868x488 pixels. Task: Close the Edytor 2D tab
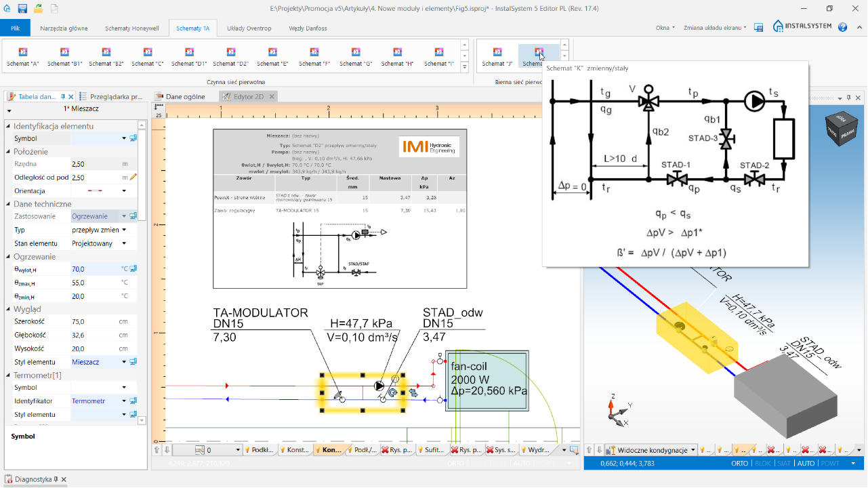pos(272,97)
